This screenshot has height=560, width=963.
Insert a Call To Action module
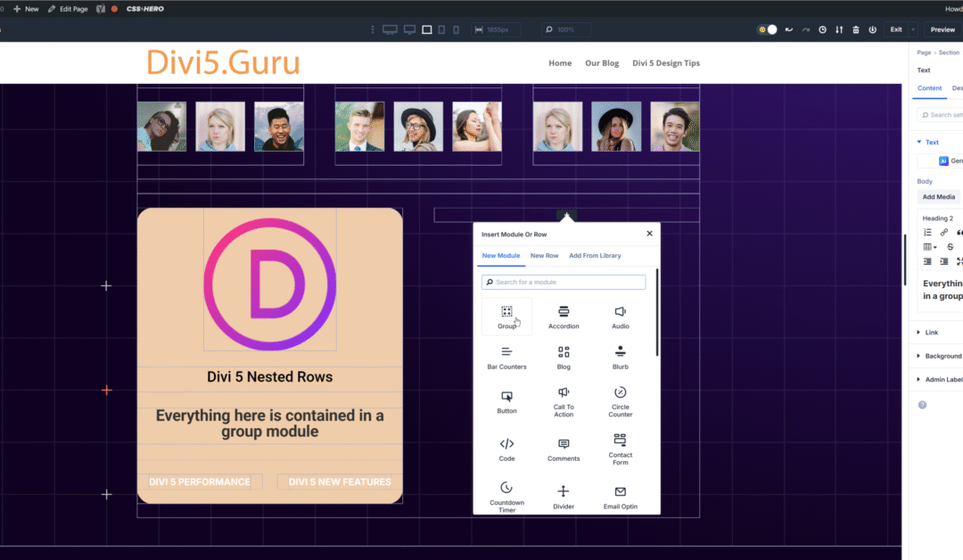[564, 401]
